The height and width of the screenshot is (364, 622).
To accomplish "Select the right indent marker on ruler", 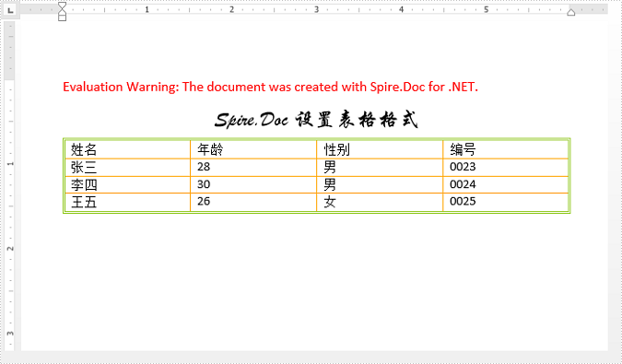I will click(570, 12).
